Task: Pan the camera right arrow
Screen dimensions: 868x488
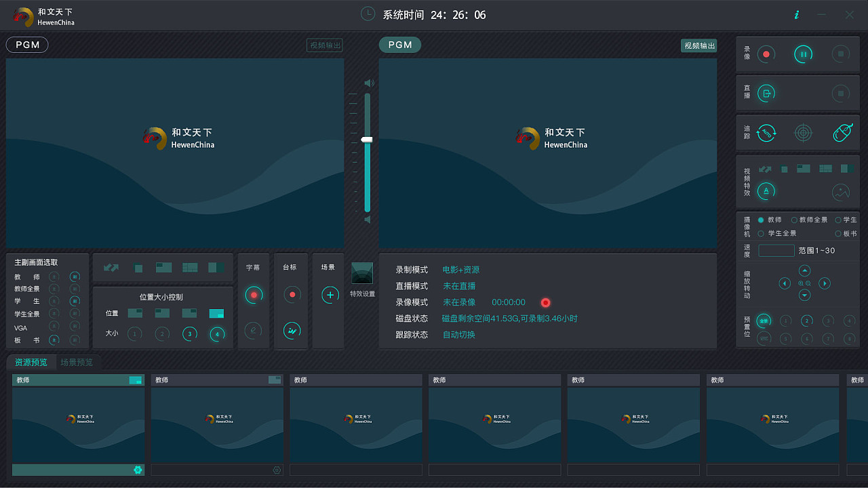Action: 825,283
